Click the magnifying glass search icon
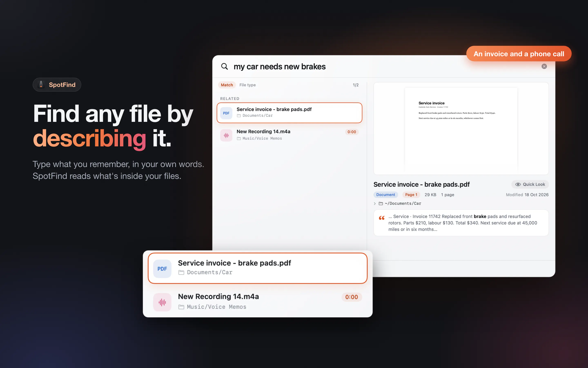This screenshot has width=588, height=368. [x=224, y=66]
